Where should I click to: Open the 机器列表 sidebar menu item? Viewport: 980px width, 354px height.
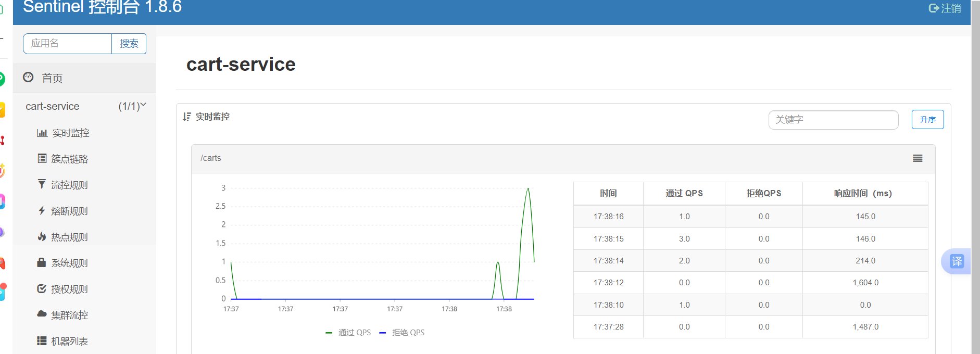(x=84, y=341)
